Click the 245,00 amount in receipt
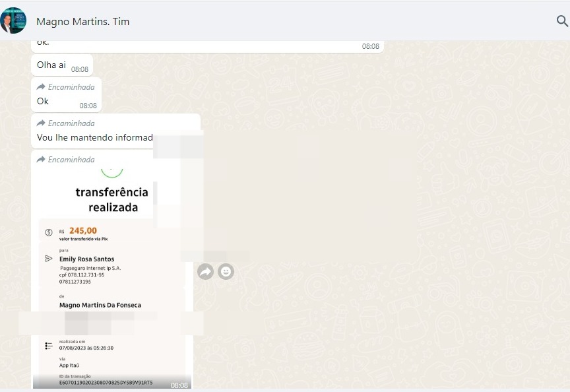Image resolution: width=570 pixels, height=392 pixels. point(83,230)
